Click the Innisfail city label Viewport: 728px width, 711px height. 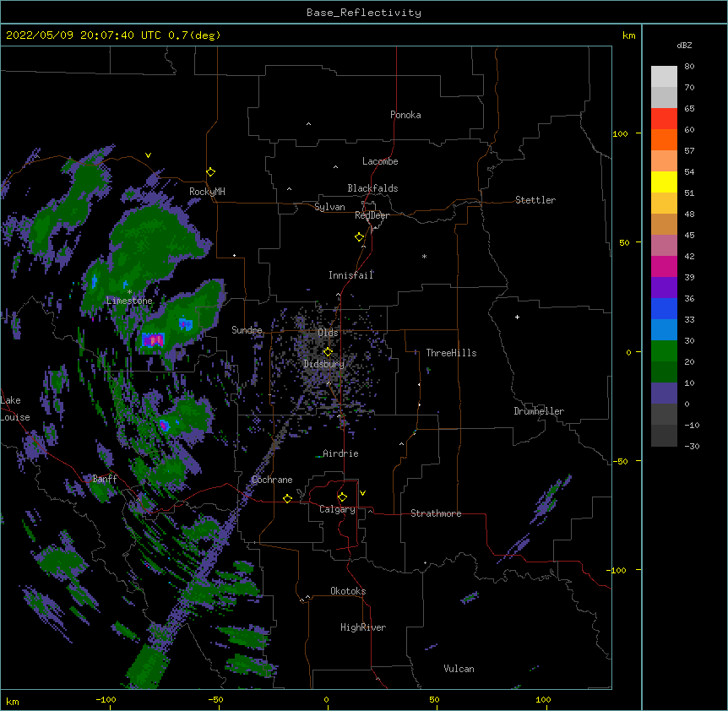coord(351,275)
